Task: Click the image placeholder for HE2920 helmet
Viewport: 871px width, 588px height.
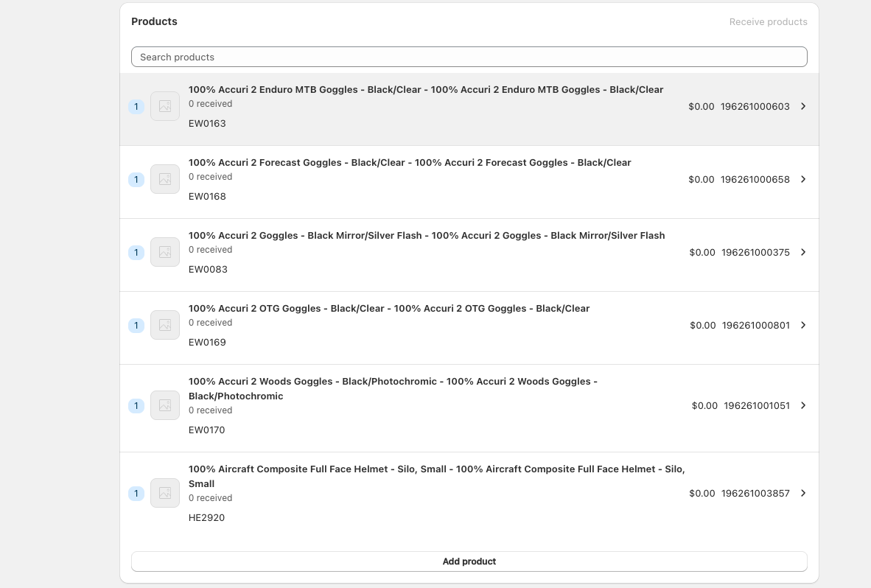Action: coord(165,493)
